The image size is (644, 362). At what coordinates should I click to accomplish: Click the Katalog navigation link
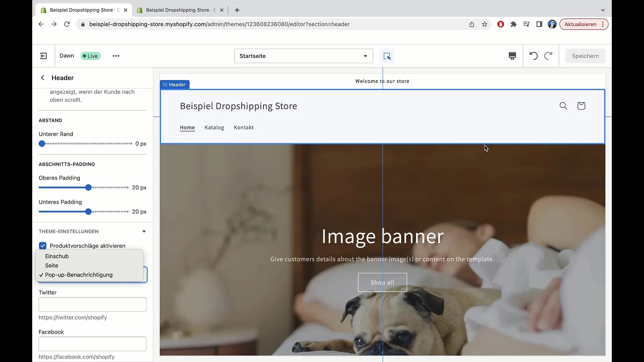[x=215, y=127]
